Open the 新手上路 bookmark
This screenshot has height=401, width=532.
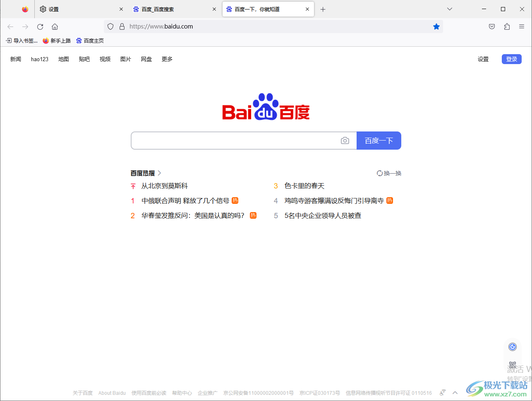57,41
